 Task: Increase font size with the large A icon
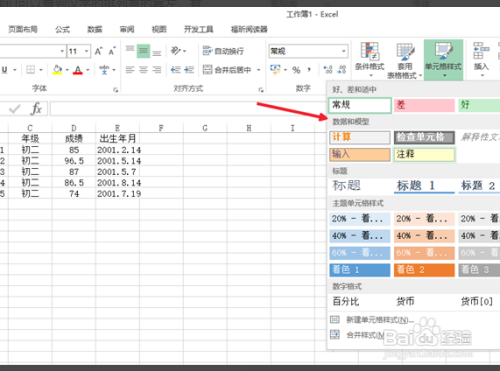pyautogui.click(x=98, y=51)
